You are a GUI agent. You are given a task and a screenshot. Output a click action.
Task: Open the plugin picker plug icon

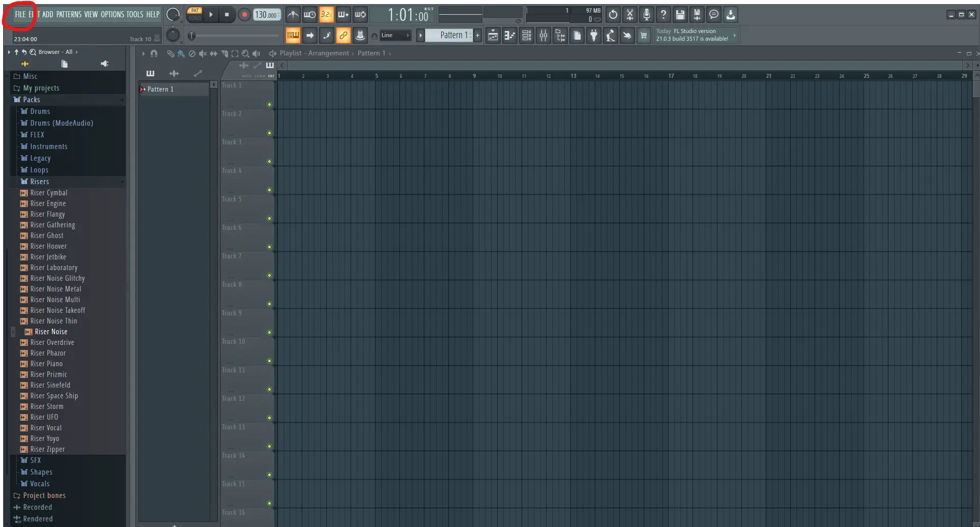click(594, 35)
